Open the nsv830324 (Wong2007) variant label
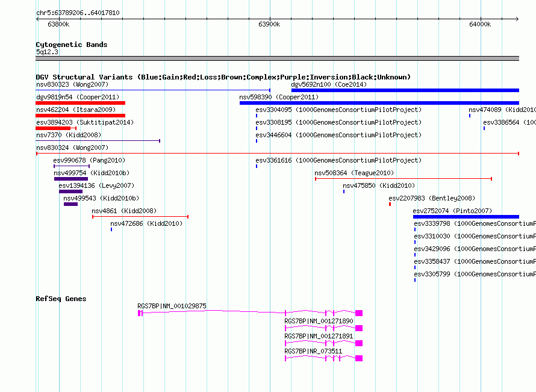The height and width of the screenshot is (392, 536). 72,148
